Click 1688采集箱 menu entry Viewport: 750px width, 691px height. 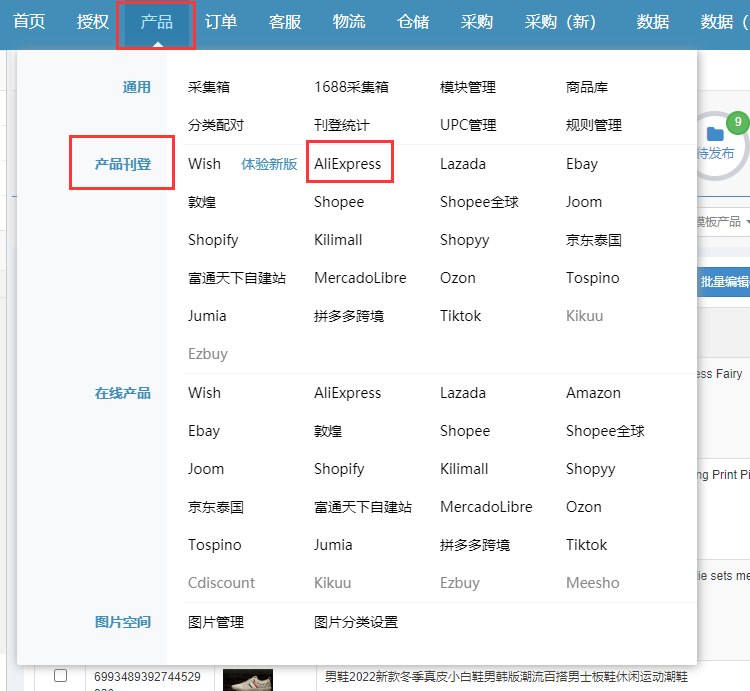click(x=351, y=87)
